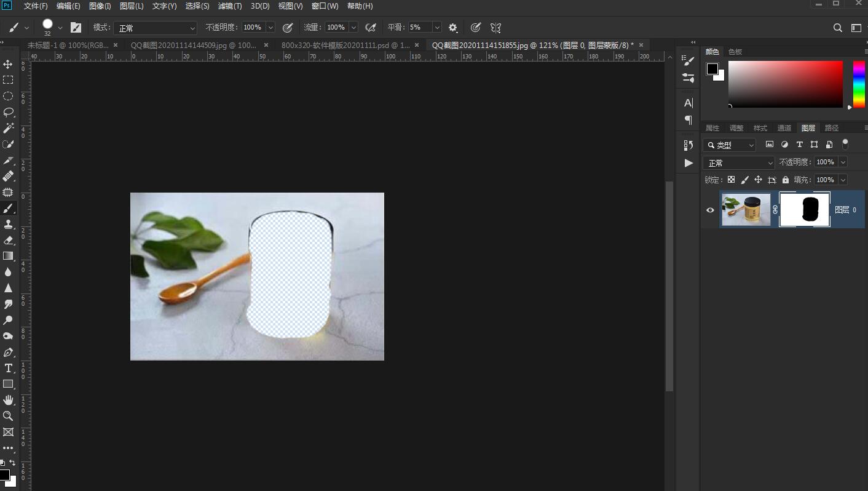Image resolution: width=868 pixels, height=491 pixels.
Task: Open the 滤镜(T) menu
Action: pos(230,6)
